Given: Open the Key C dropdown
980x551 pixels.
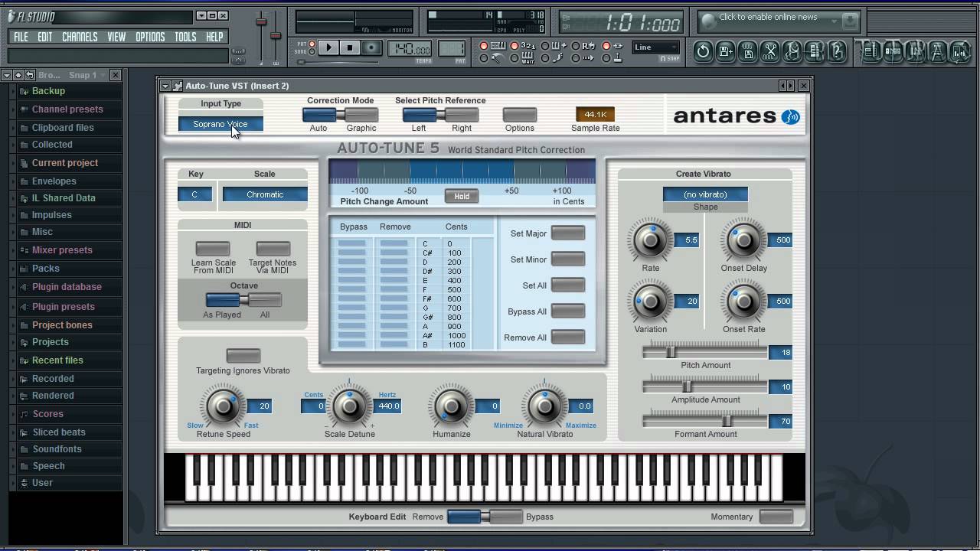Looking at the screenshot, I should click(x=194, y=194).
